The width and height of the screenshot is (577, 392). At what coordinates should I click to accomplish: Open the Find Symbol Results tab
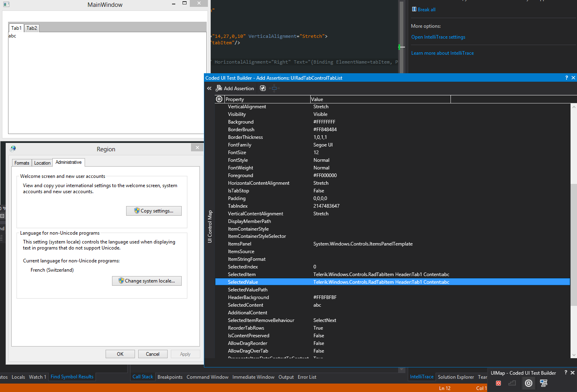click(72, 377)
